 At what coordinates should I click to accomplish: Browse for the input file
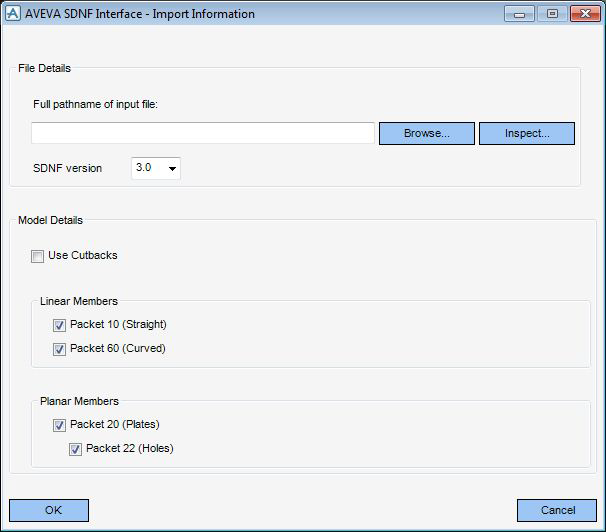(427, 134)
